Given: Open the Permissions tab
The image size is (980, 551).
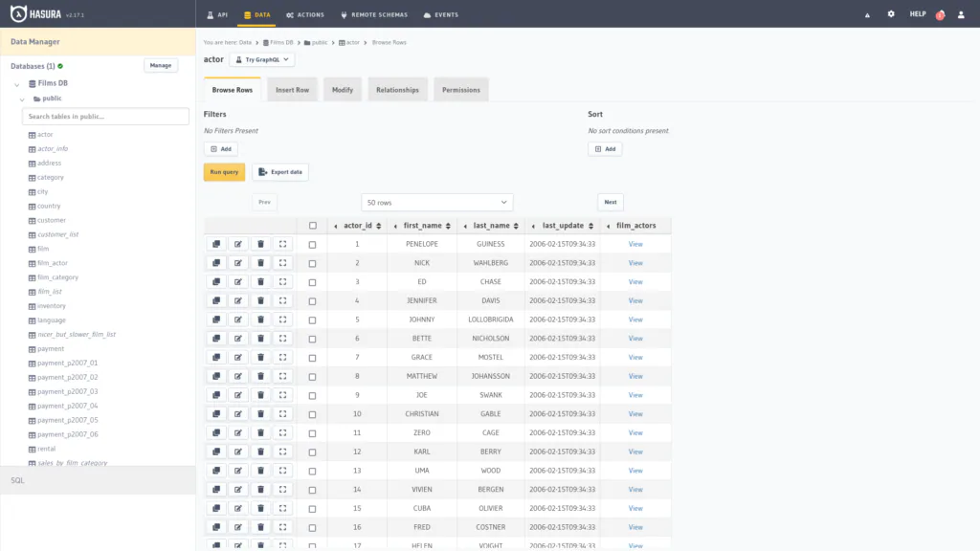Looking at the screenshot, I should click(x=461, y=90).
